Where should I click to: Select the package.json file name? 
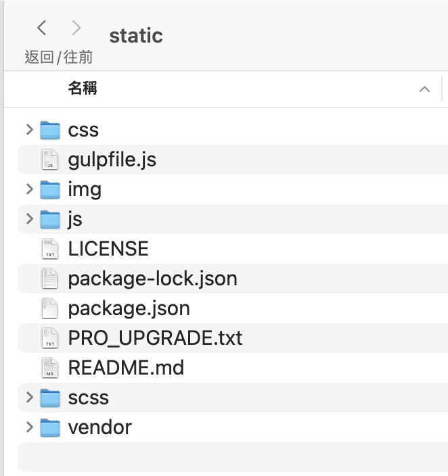coord(129,308)
